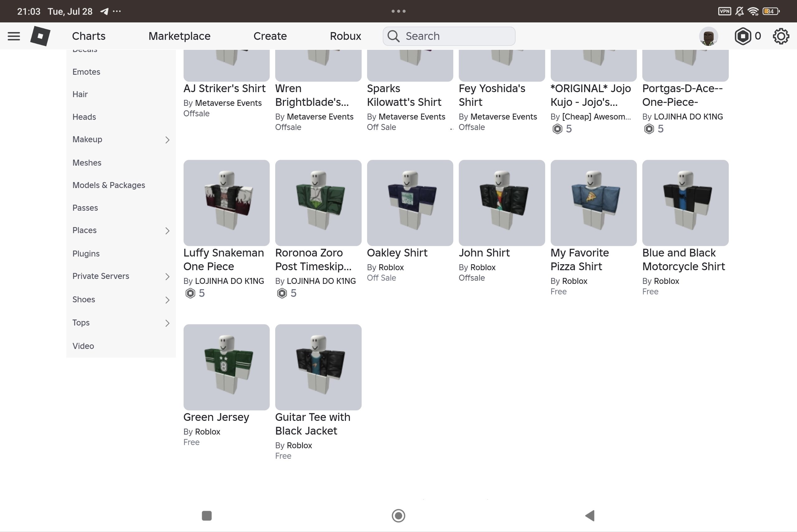
Task: Click the "Free" price under My Favorite Pizza Shirt
Action: coord(559,292)
